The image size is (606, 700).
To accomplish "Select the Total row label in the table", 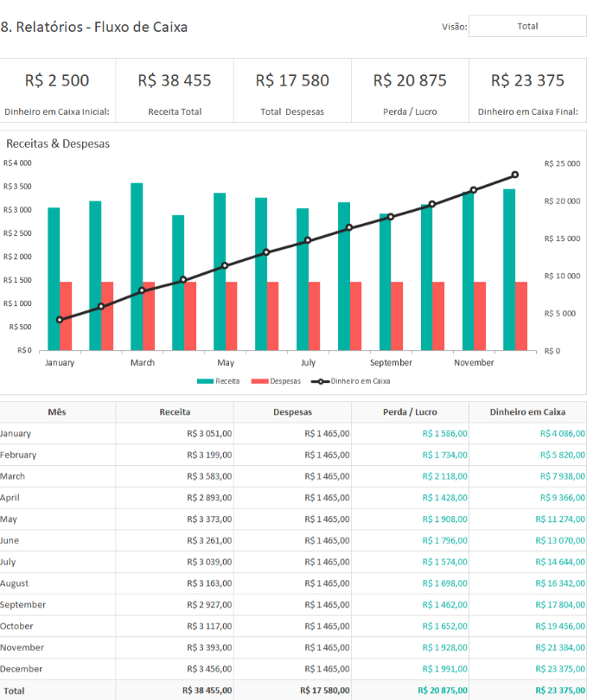I will pos(14,690).
